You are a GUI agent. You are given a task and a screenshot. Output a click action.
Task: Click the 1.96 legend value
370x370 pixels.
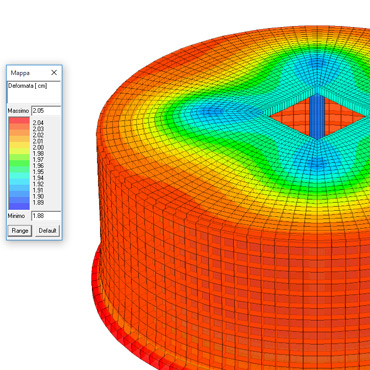tap(38, 166)
